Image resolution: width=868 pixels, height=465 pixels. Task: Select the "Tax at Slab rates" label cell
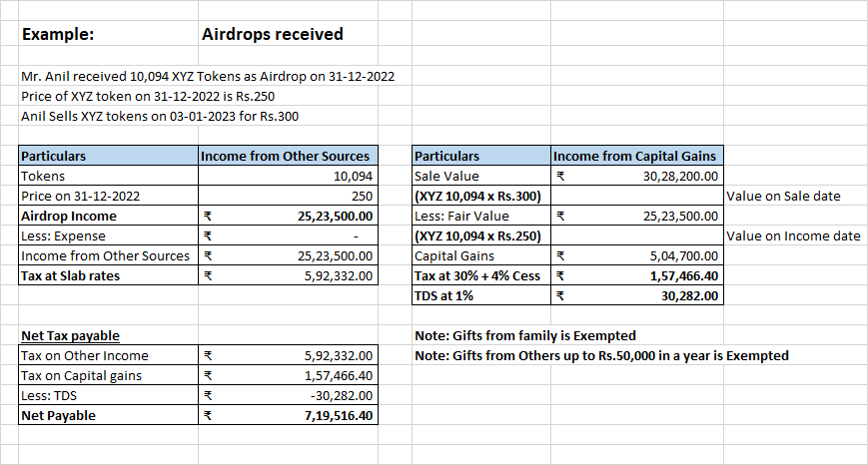70,276
